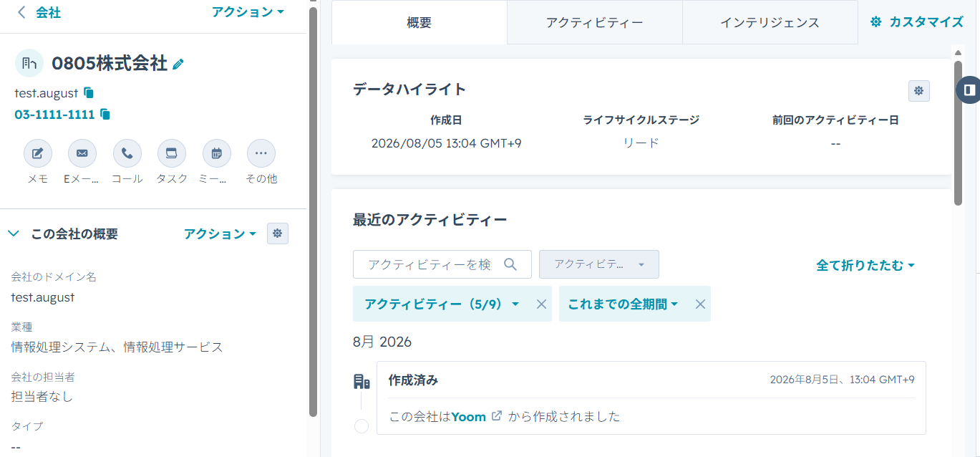Viewport: 980px width, 457px height.
Task: Click 作成日 value 2026/08/05 13:04 GMT+9
Action: [447, 143]
